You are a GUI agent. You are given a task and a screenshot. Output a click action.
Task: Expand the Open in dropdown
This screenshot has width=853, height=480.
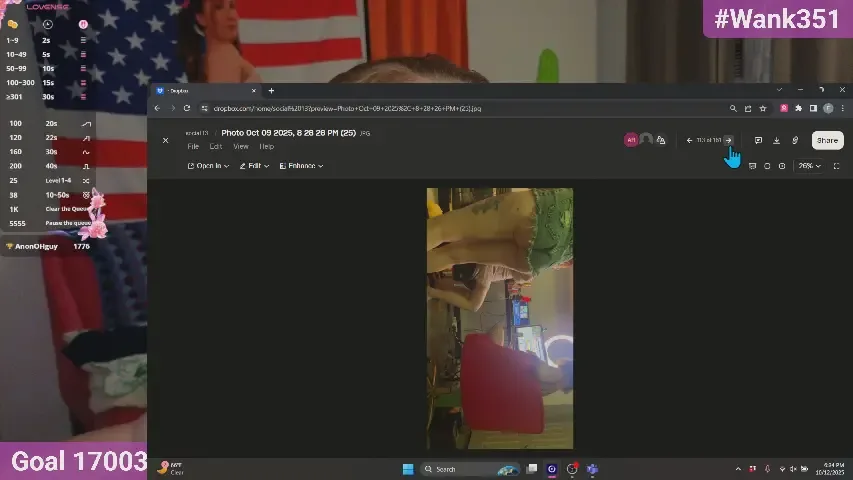209,166
